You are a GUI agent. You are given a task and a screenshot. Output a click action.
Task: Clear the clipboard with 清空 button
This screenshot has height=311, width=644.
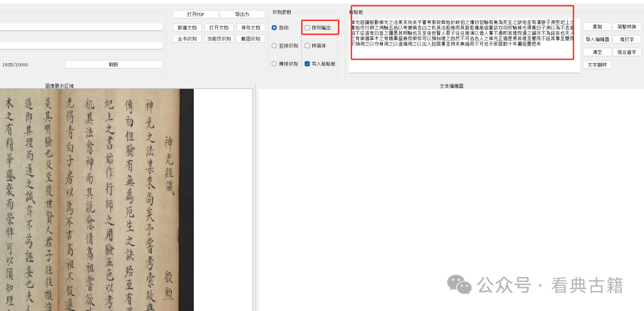[x=597, y=52]
